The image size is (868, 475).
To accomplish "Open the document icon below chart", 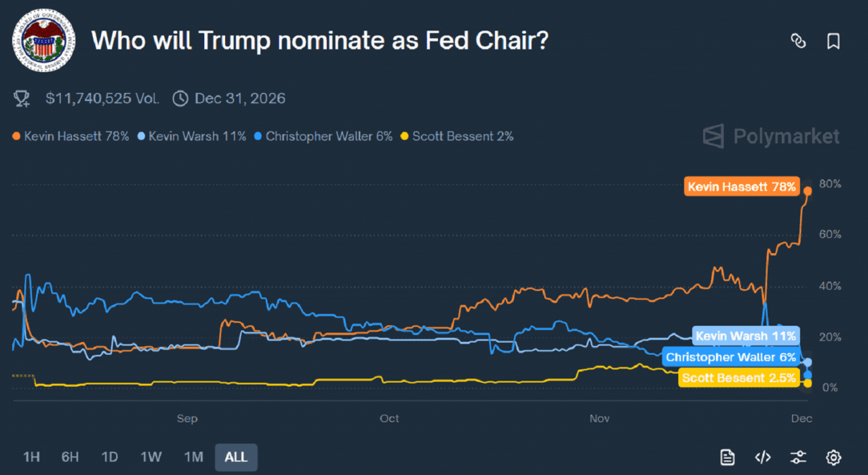I will [x=728, y=457].
